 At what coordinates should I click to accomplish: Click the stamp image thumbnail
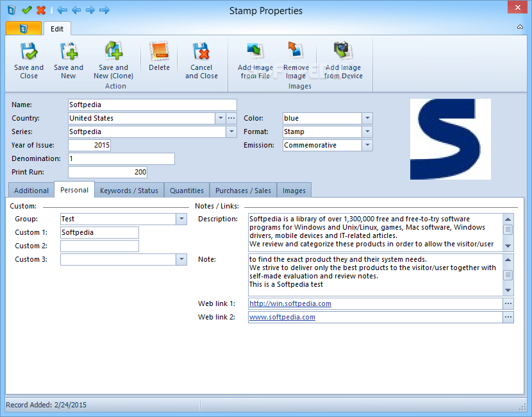pyautogui.click(x=450, y=139)
